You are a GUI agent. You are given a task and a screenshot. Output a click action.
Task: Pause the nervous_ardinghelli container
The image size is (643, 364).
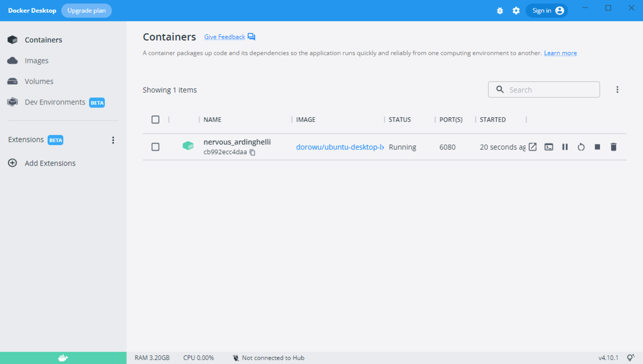pos(565,147)
